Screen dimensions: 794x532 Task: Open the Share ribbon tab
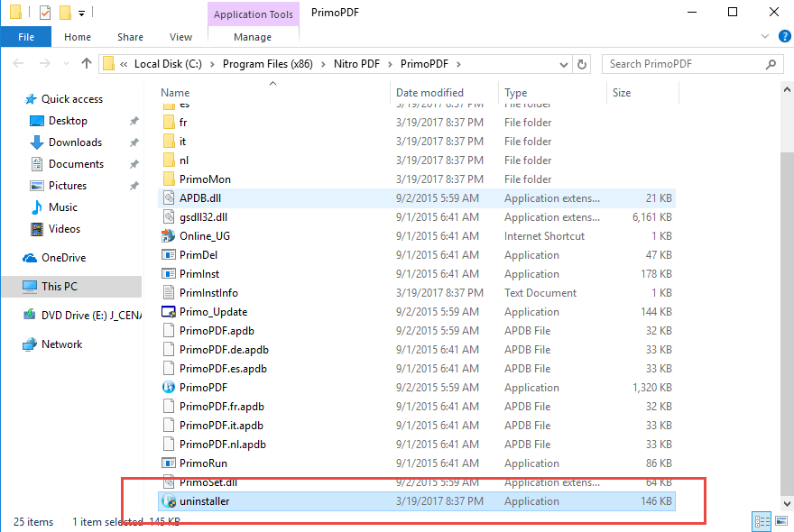click(130, 37)
